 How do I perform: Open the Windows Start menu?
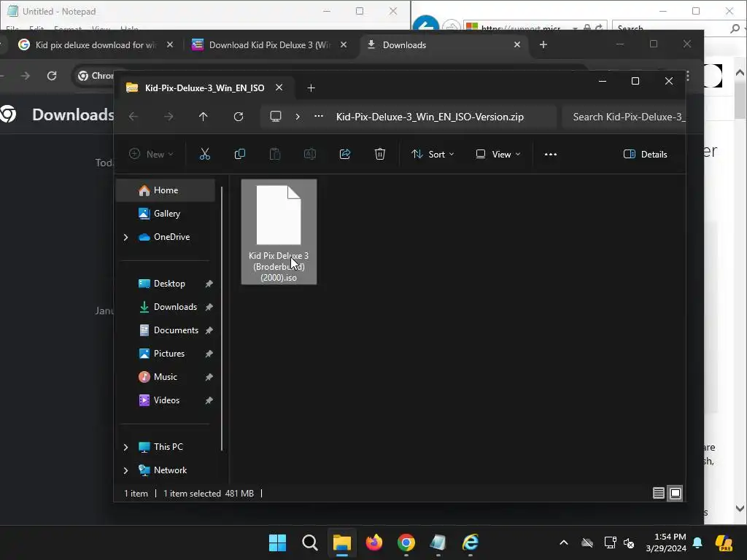[x=277, y=542]
